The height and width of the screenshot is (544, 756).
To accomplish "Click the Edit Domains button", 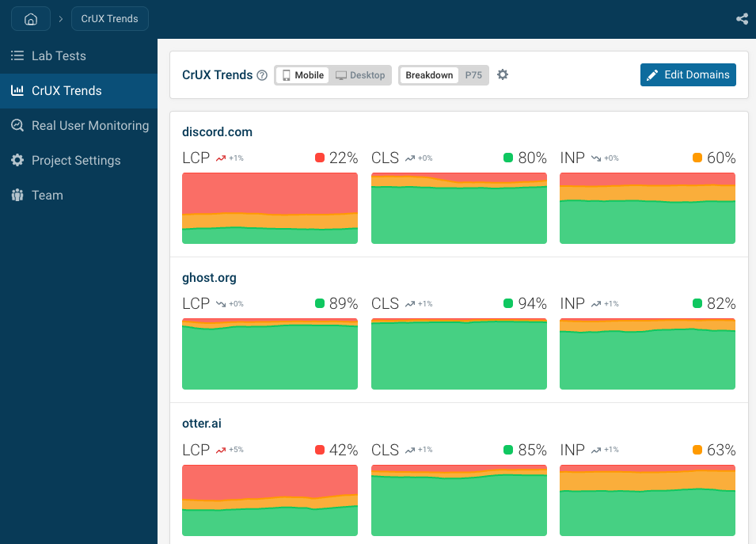I will coord(688,74).
